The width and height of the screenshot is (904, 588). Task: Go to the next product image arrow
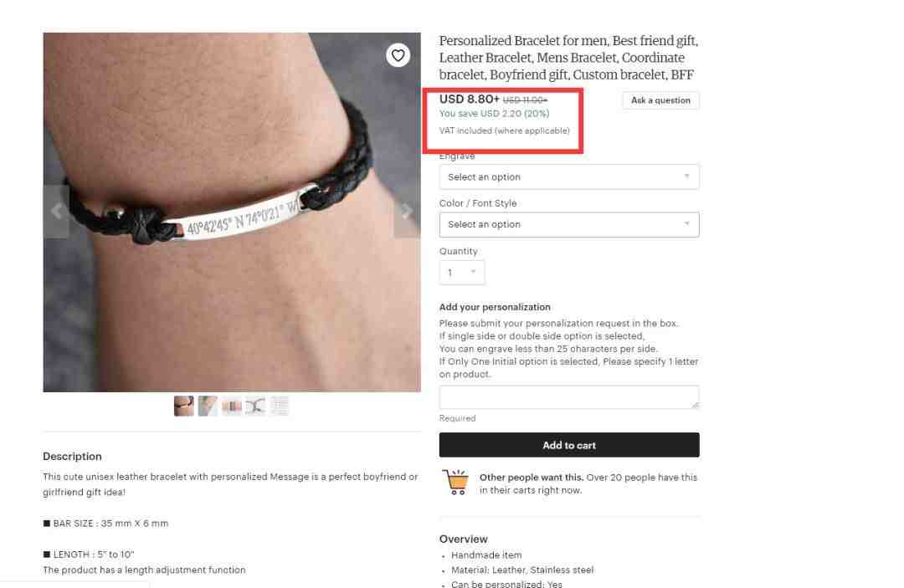point(407,212)
